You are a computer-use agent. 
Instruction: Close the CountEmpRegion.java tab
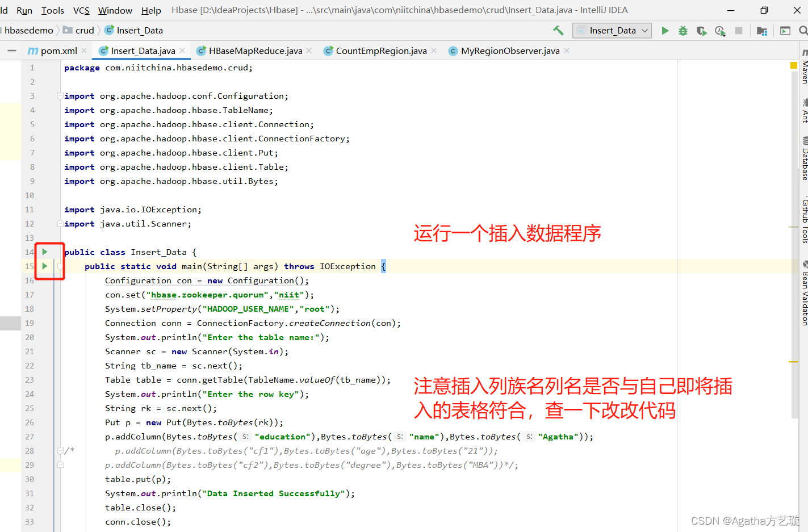point(434,51)
